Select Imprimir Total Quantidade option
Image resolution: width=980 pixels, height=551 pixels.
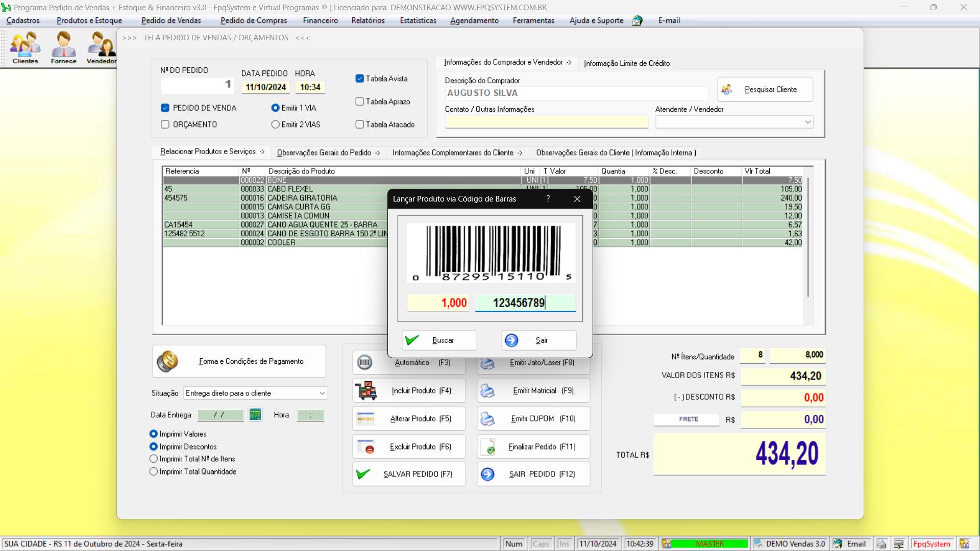pos(153,472)
